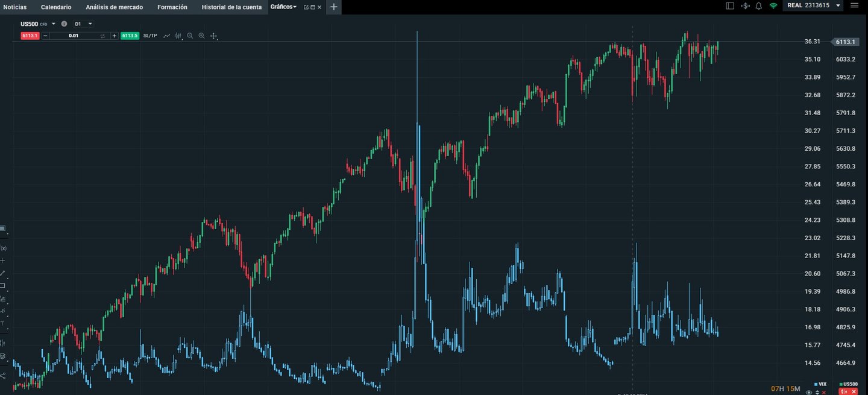Click the red 6113.1 sell price button

point(30,36)
